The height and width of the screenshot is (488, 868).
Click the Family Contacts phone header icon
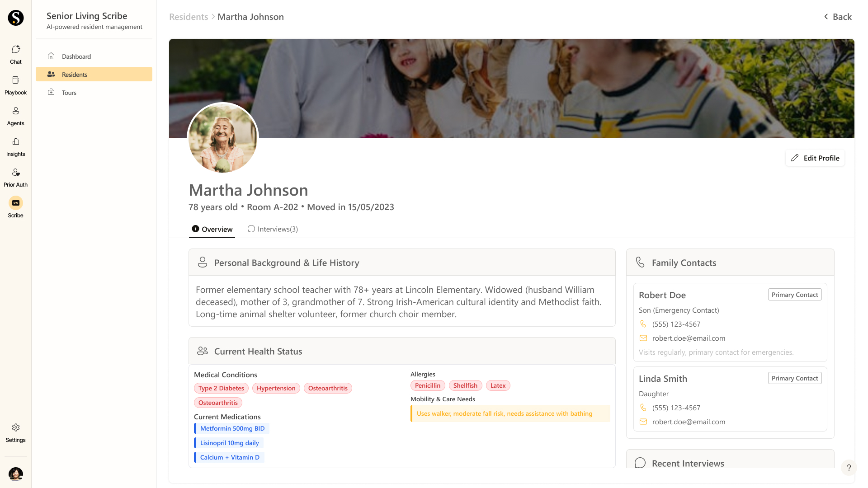(640, 262)
